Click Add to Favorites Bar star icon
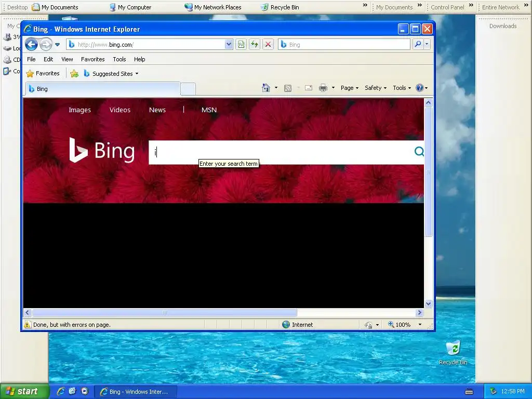Viewport: 532px width, 399px height. (x=74, y=74)
